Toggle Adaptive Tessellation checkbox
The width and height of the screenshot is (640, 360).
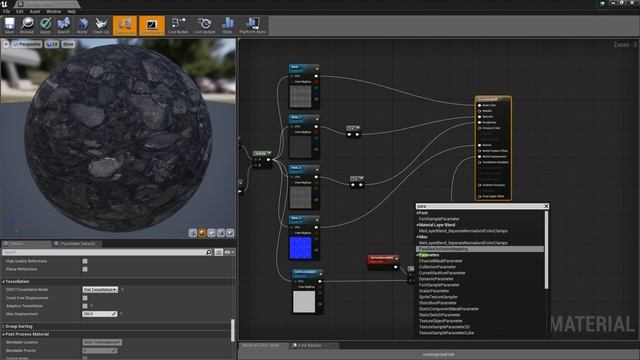(85, 306)
